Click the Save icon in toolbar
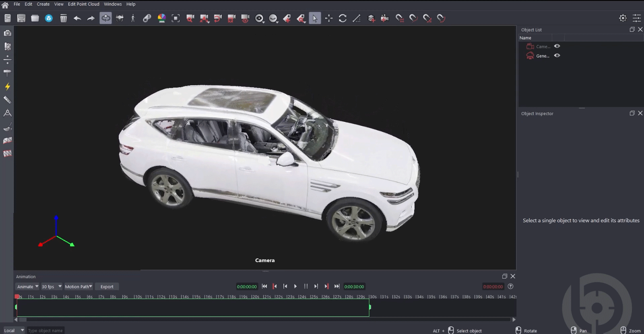 pyautogui.click(x=21, y=18)
